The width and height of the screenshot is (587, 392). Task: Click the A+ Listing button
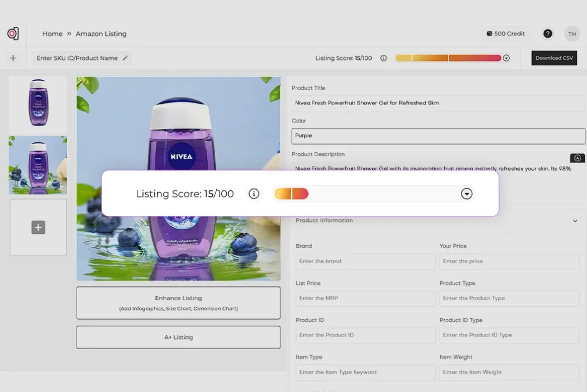point(178,337)
